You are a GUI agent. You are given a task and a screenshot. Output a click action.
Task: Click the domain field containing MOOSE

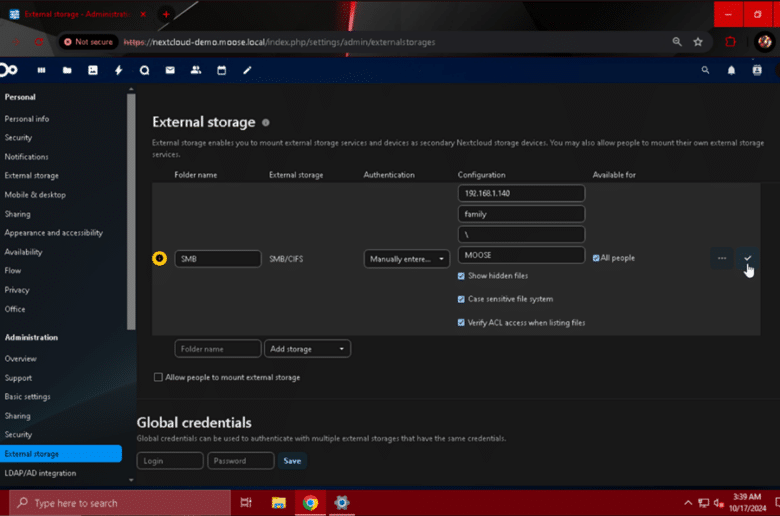pyautogui.click(x=521, y=255)
